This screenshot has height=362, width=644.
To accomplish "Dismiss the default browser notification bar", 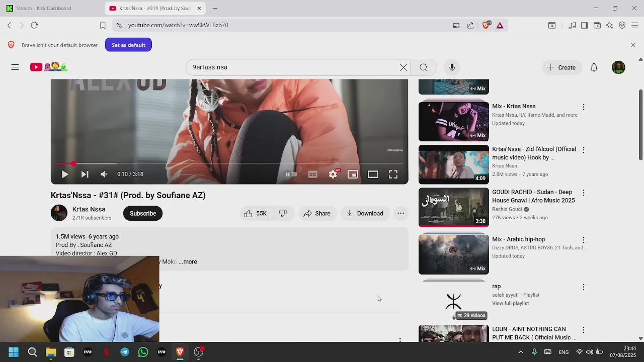I will pyautogui.click(x=633, y=45).
